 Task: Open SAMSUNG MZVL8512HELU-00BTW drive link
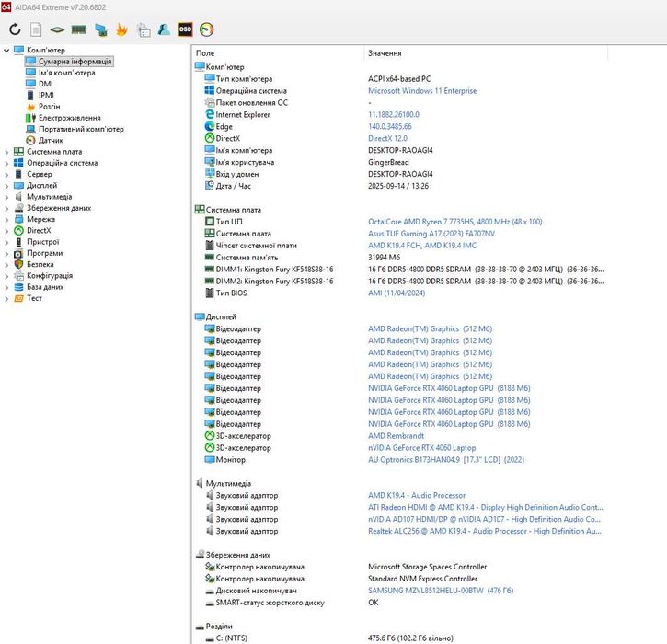(441, 591)
